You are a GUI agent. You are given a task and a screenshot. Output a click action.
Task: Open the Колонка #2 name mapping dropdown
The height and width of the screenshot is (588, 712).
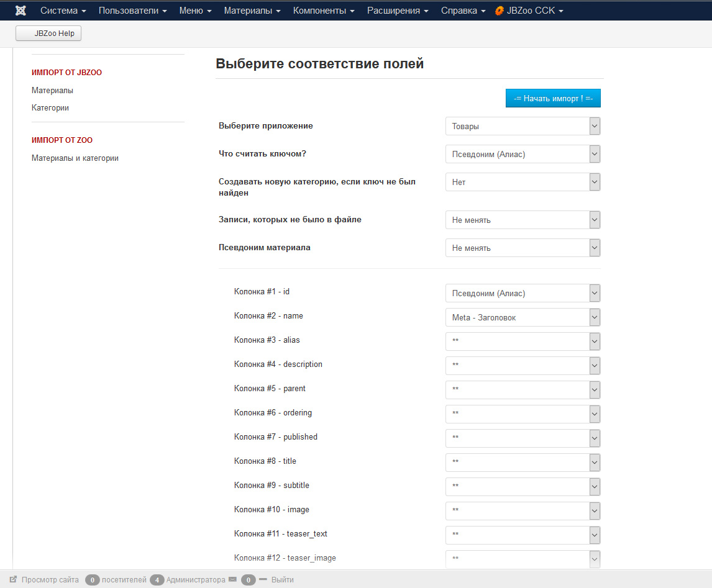[523, 318]
